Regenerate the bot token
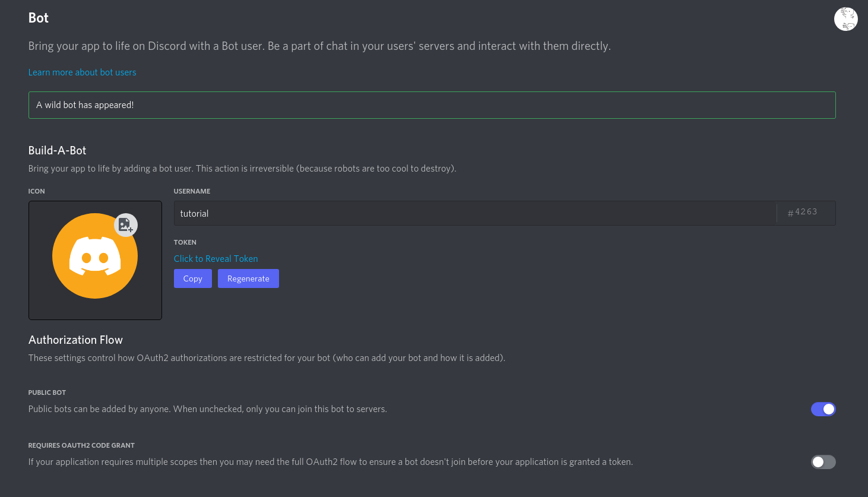868x497 pixels. pos(248,278)
